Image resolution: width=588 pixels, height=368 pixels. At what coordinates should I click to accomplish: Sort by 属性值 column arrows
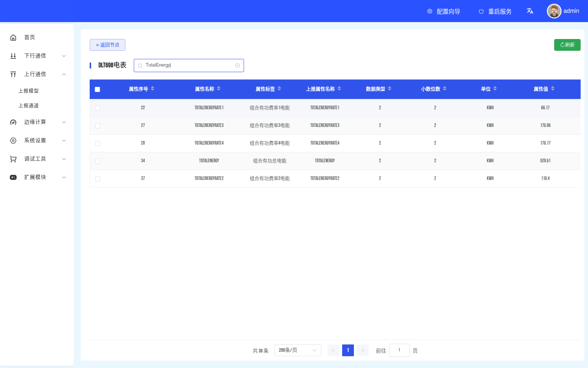(553, 89)
